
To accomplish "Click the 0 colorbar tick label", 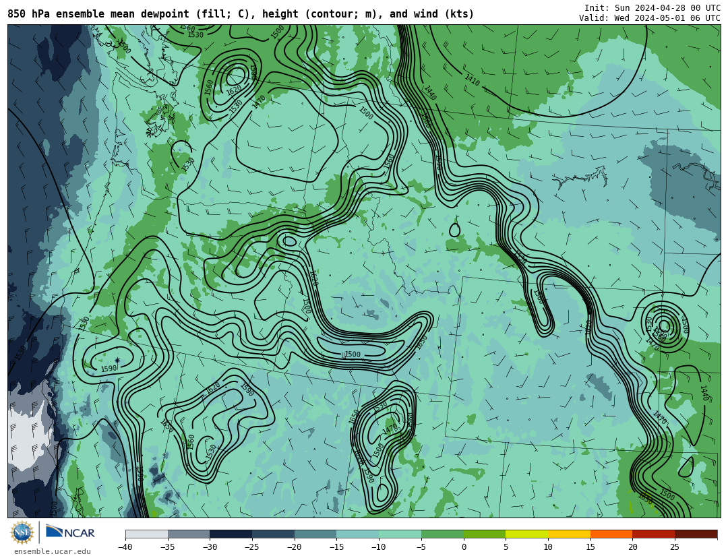I will pos(464,547).
